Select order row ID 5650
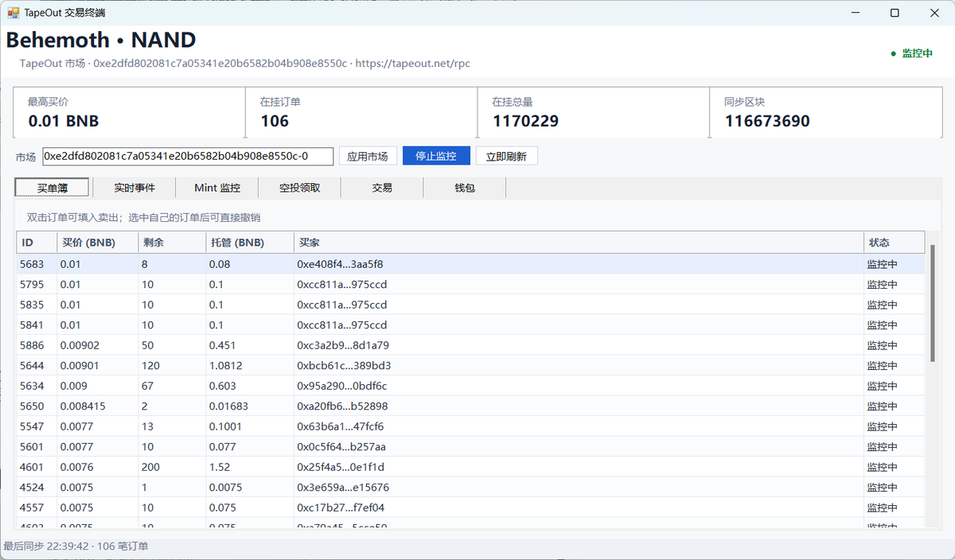Screen dimensions: 955x560 (x=471, y=406)
